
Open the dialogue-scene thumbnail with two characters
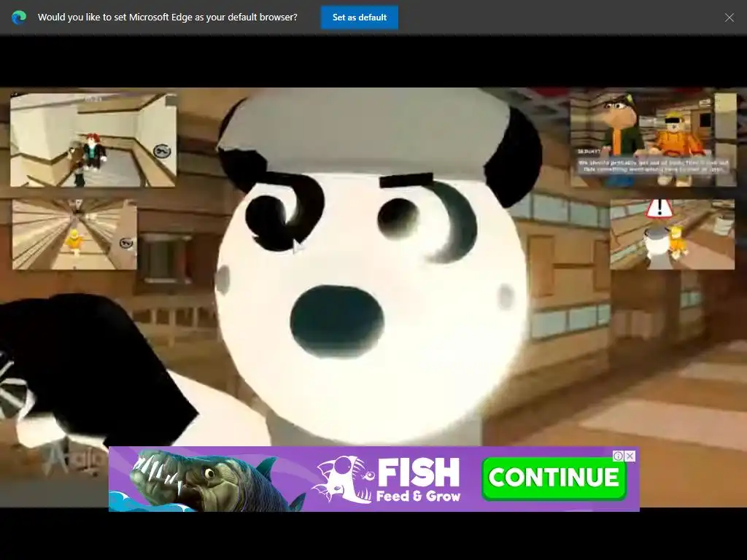653,139
